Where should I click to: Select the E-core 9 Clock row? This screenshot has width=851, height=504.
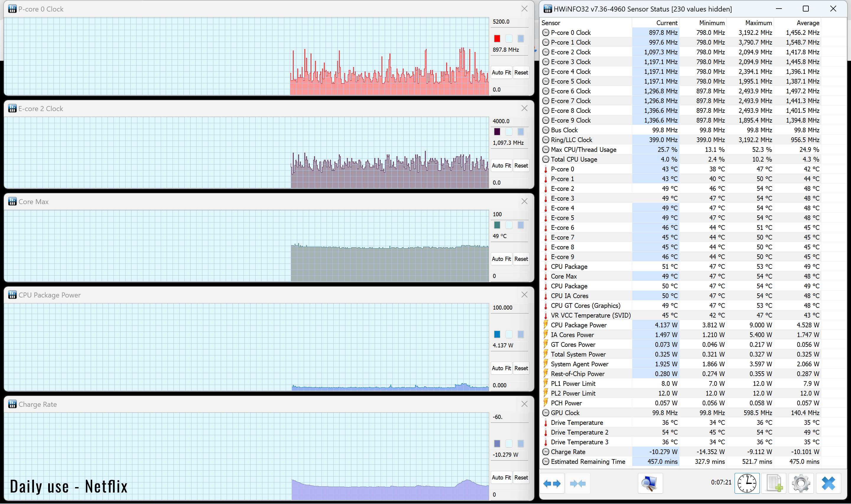[x=681, y=121]
